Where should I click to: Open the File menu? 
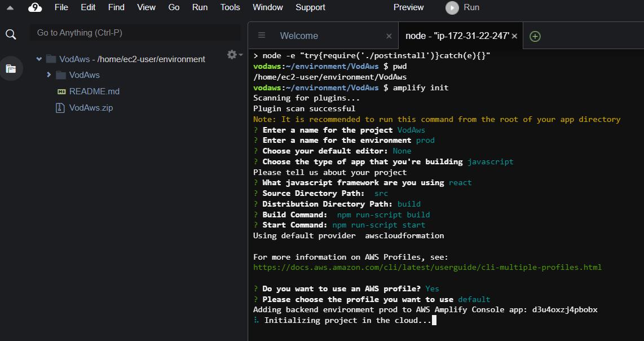61,7
